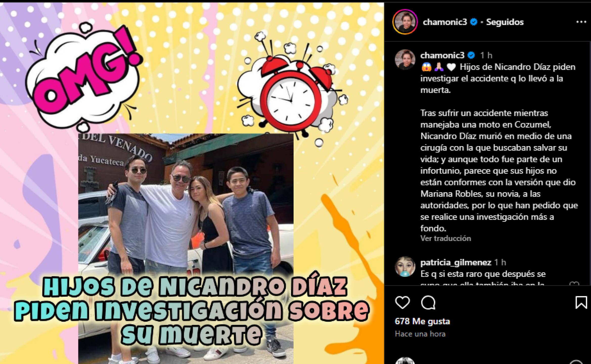Open chamonic3 username link in header

click(x=445, y=22)
